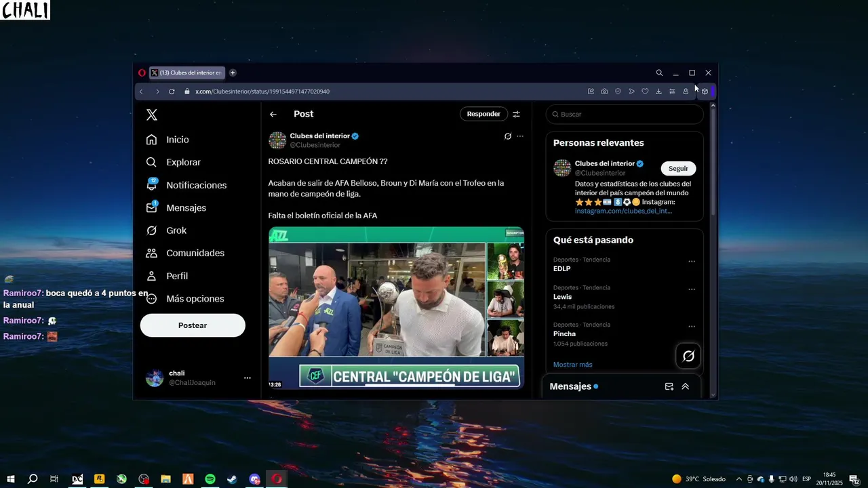Go back with the Post arrow
This screenshot has height=488, width=868.
[273, 115]
